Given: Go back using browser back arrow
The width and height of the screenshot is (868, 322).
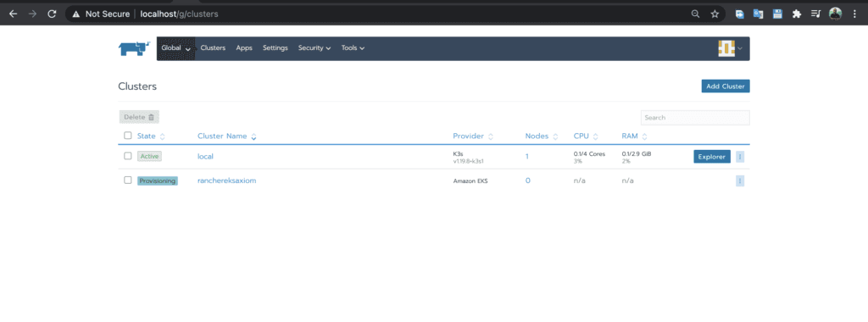Looking at the screenshot, I should pyautogui.click(x=14, y=14).
